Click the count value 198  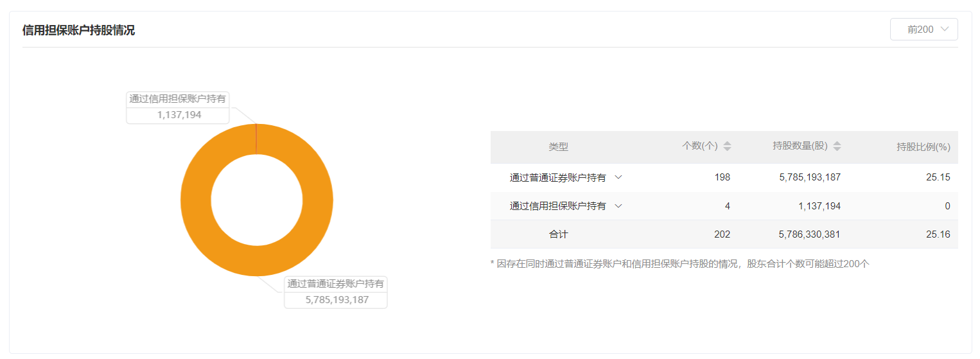722,177
